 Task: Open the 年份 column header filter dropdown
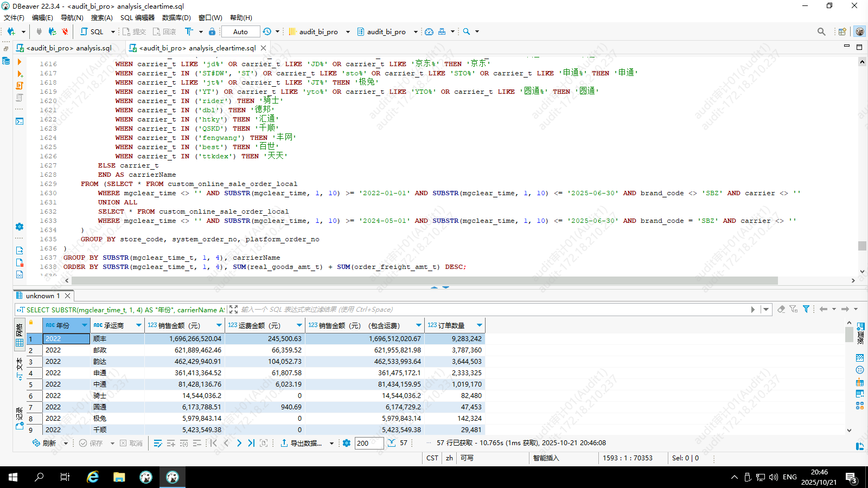(x=85, y=325)
